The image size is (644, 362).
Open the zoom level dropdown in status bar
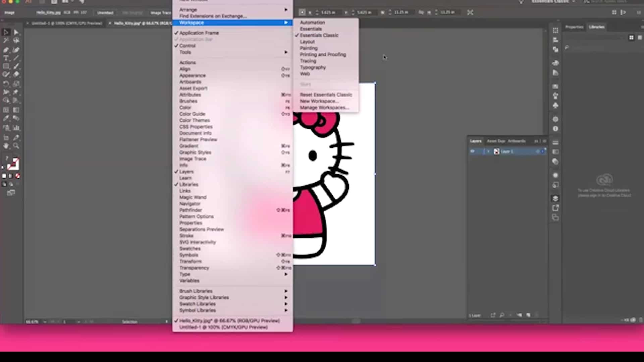(x=45, y=322)
